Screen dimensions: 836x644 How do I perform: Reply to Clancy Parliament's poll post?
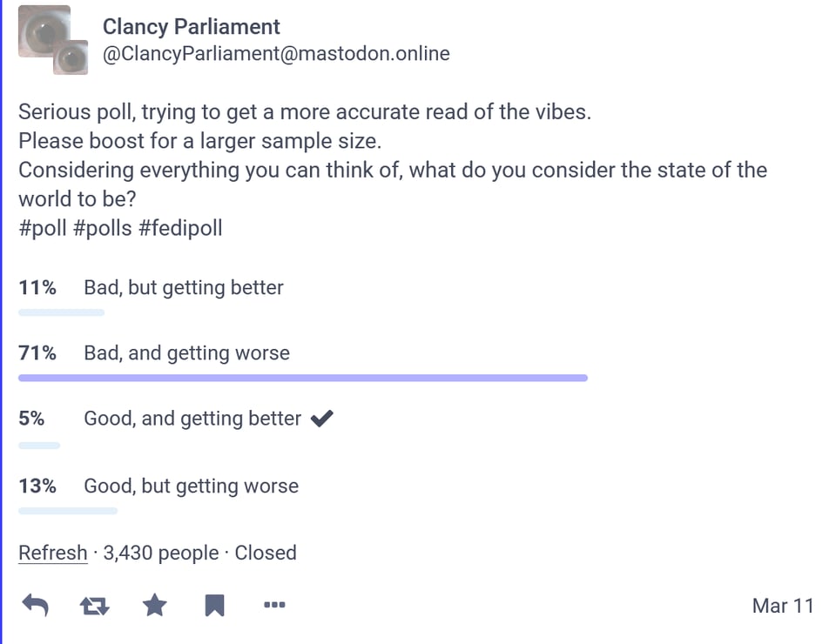[x=35, y=605]
